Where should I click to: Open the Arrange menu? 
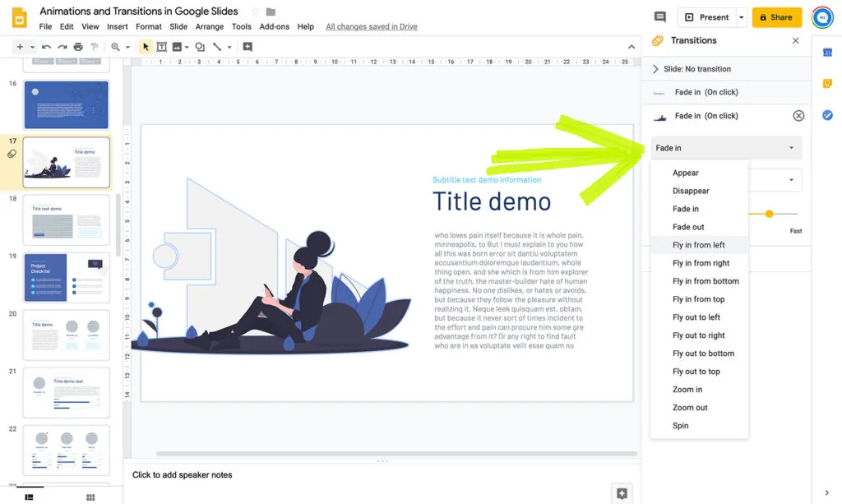[x=210, y=26]
